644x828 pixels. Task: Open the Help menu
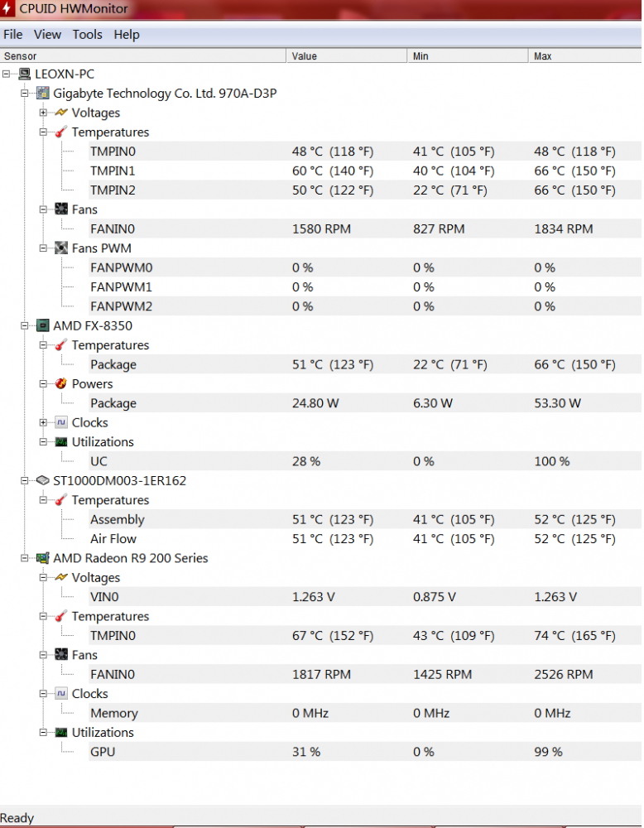point(127,35)
